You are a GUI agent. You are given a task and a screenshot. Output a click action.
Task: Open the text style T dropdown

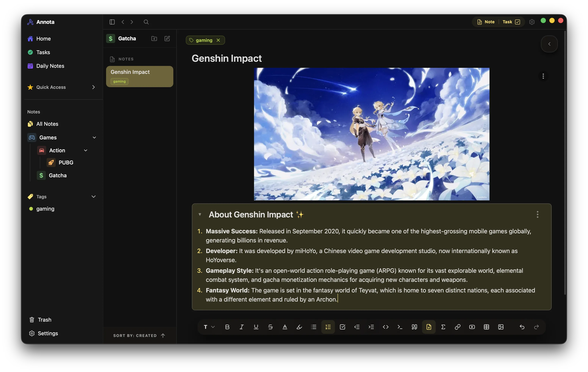coord(209,327)
